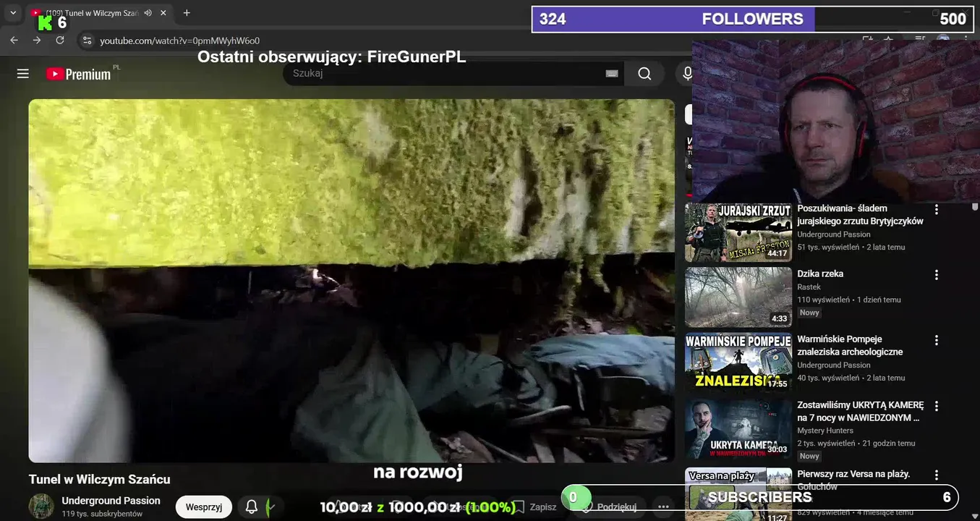This screenshot has width=980, height=521.
Task: Click the Wesprzyj button
Action: [204, 507]
